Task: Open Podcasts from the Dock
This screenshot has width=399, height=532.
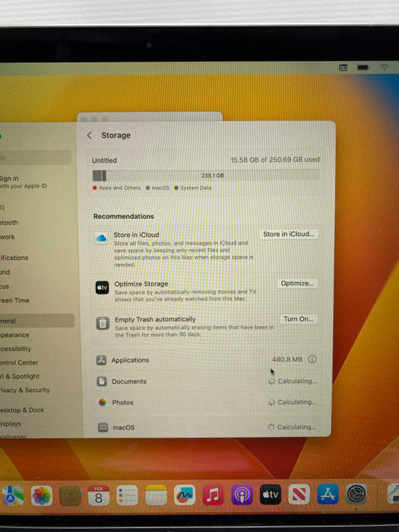Action: click(242, 495)
